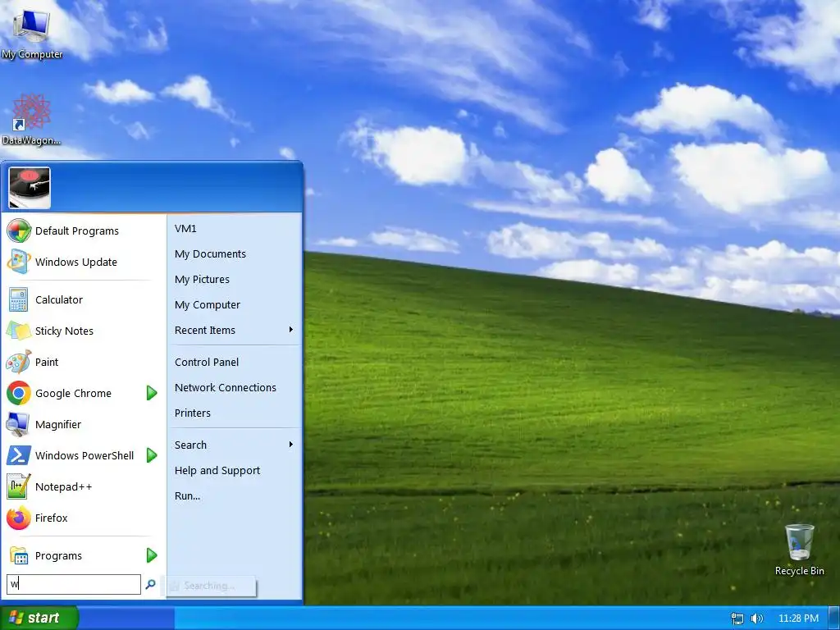Click the Default Programs label

[x=77, y=231]
